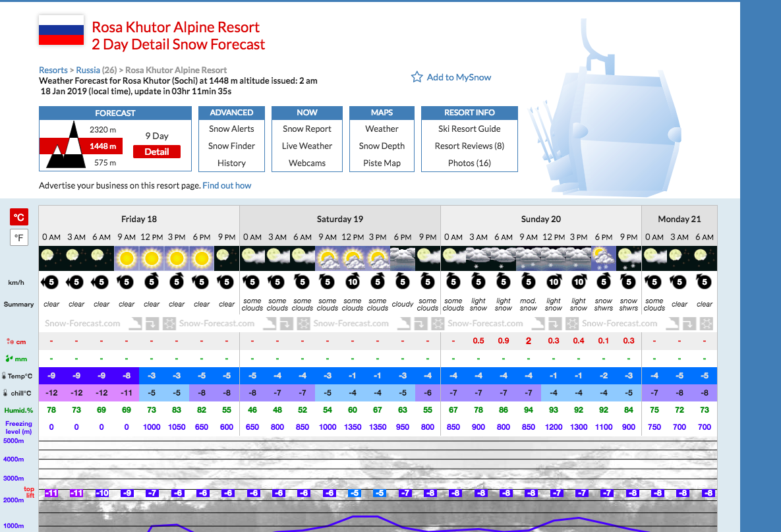The height and width of the screenshot is (532, 781).
Task: Click Friday 12 PM sun weather icon
Action: click(x=152, y=258)
